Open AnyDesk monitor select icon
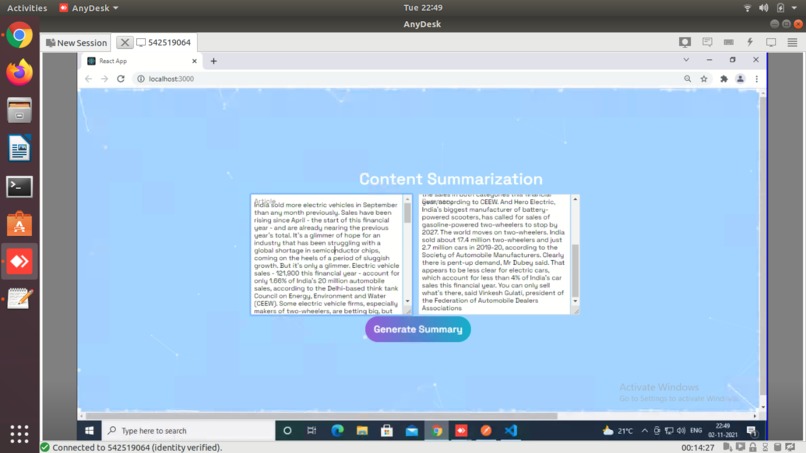This screenshot has width=806, height=453. pos(685,42)
